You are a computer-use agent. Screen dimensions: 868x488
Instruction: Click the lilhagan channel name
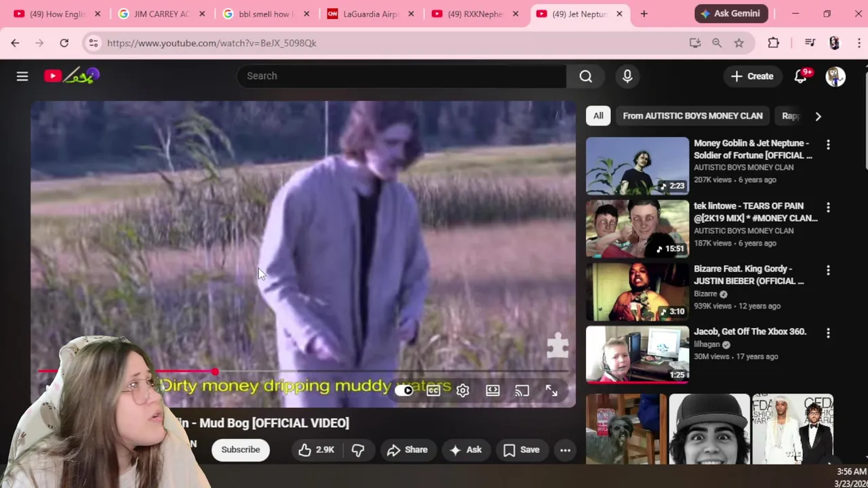pos(707,344)
